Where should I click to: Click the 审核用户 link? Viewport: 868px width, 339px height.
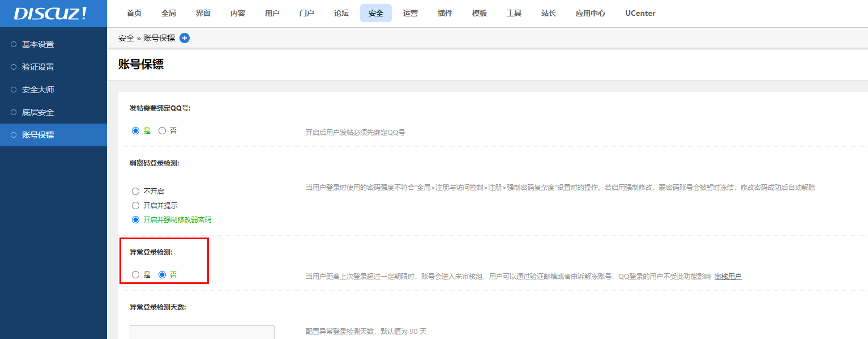pos(728,276)
